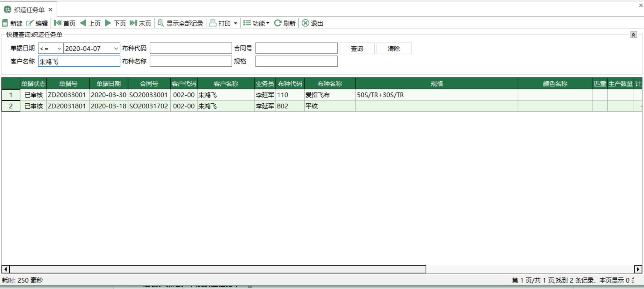The image size is (644, 289).
Task: Click cell ZD20031801
Action: (x=68, y=106)
